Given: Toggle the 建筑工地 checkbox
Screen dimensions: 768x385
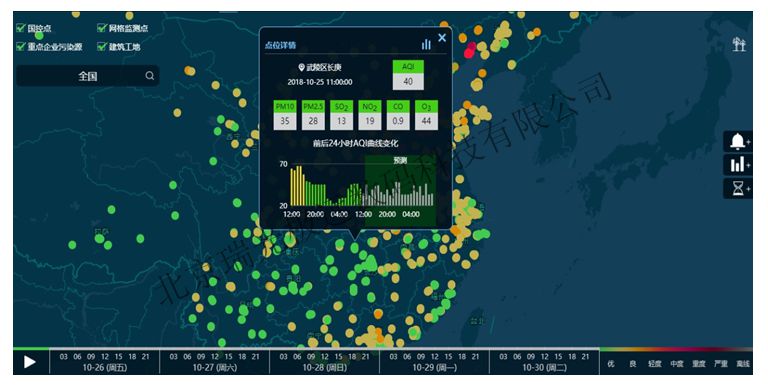Looking at the screenshot, I should (x=102, y=47).
